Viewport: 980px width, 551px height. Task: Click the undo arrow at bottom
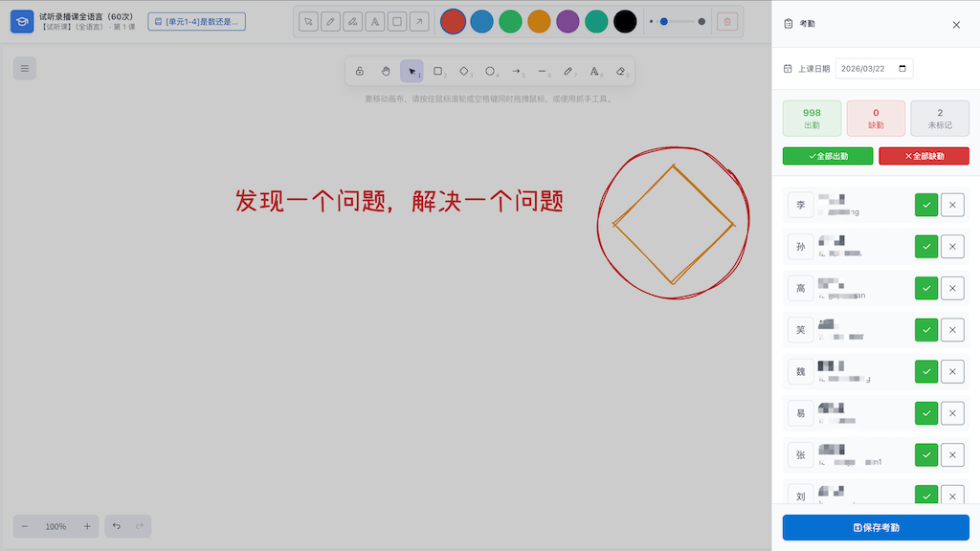coord(115,525)
